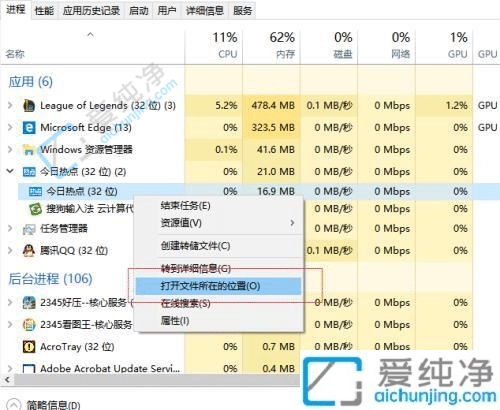Viewport: 500px width, 410px height.
Task: Click the 2345好压 service icon
Action: coord(29,303)
